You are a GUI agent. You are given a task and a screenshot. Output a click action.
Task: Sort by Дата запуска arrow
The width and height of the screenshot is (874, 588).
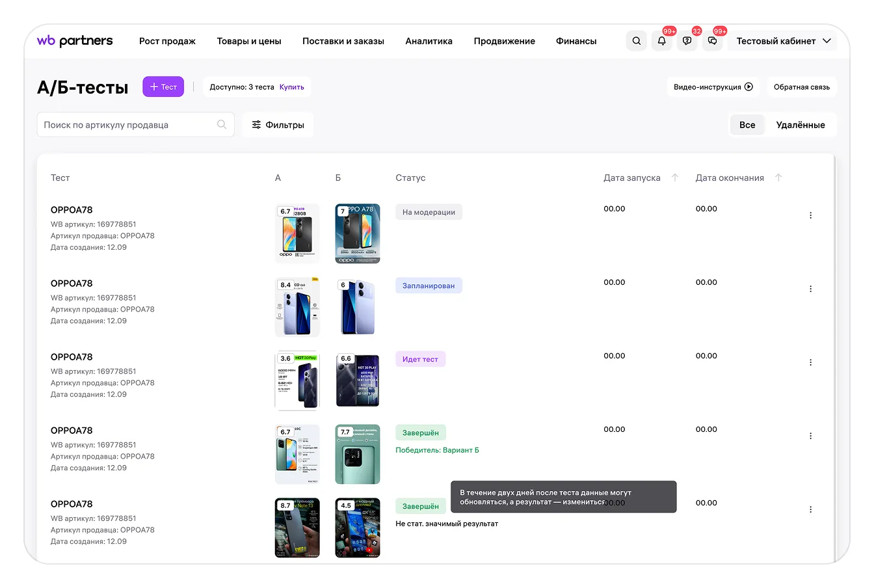(x=675, y=178)
